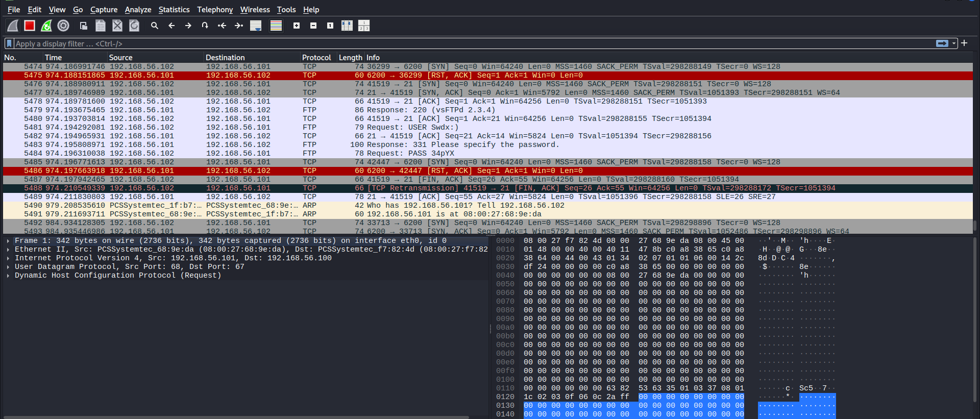Open the Go menu
The image size is (980, 419).
[78, 10]
